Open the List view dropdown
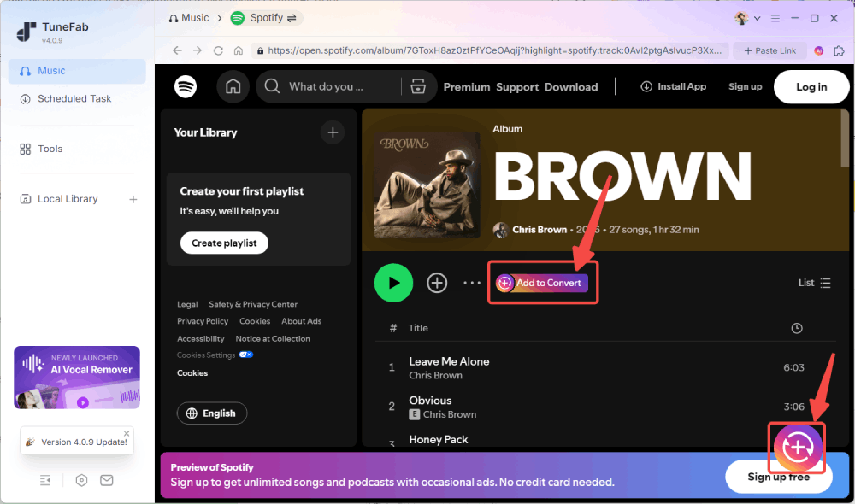 pos(814,283)
